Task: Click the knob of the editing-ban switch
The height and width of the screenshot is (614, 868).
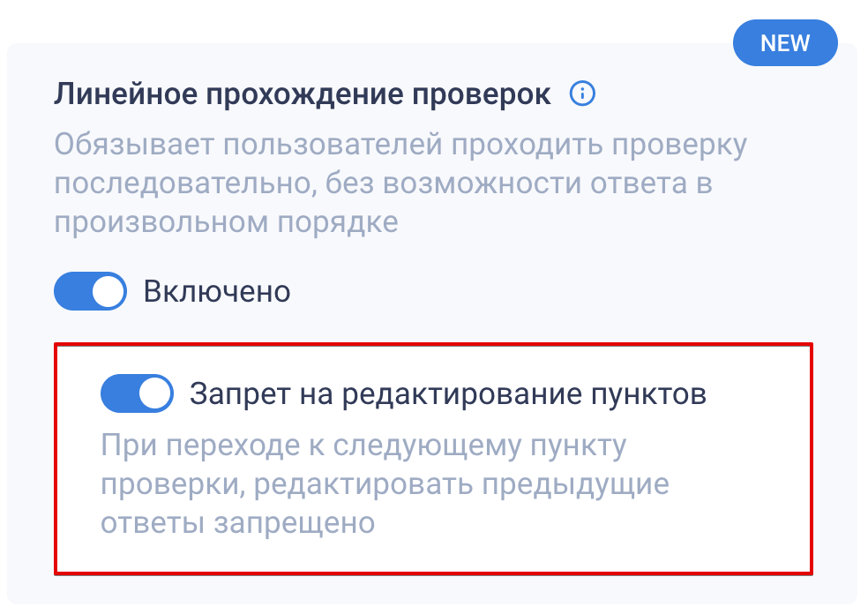Action: click(155, 393)
